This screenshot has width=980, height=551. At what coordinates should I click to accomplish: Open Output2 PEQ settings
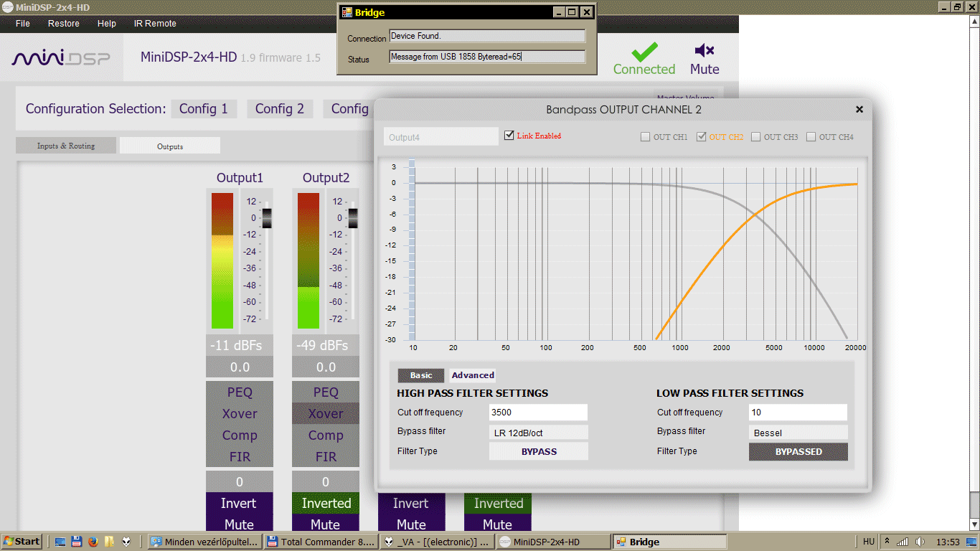click(x=326, y=392)
